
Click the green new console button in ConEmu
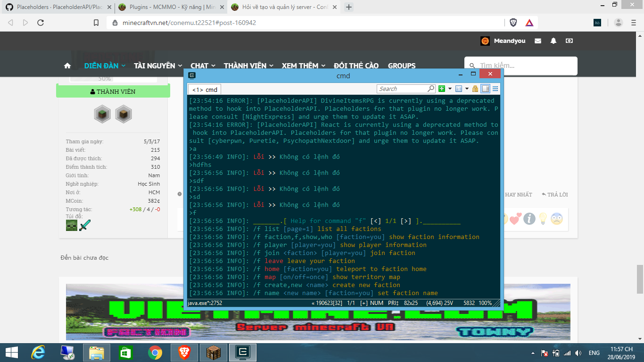point(442,89)
